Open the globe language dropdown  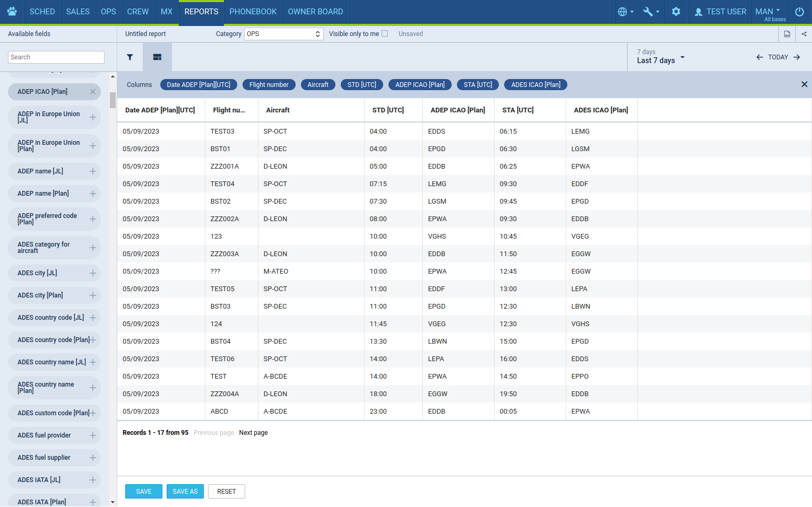tap(626, 12)
